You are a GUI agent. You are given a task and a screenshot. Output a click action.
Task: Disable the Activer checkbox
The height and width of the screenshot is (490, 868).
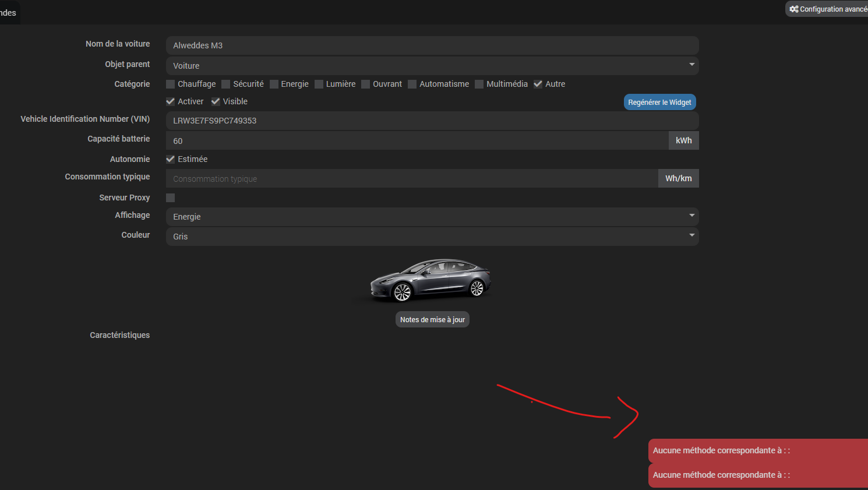click(x=171, y=101)
